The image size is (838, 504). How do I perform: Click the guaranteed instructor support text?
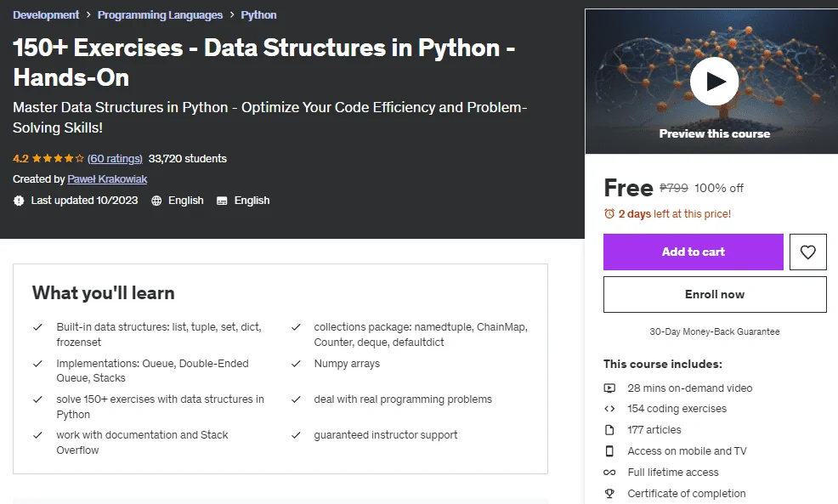(385, 435)
